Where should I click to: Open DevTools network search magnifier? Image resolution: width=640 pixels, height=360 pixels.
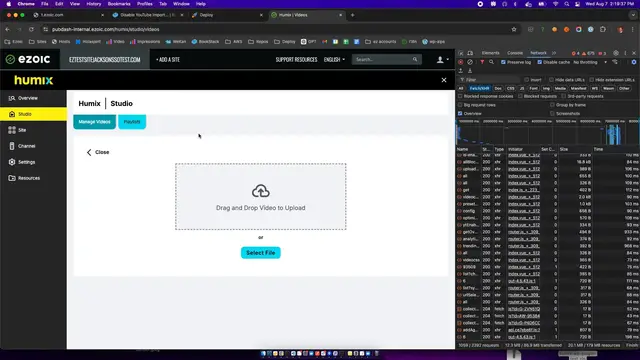tap(491, 62)
